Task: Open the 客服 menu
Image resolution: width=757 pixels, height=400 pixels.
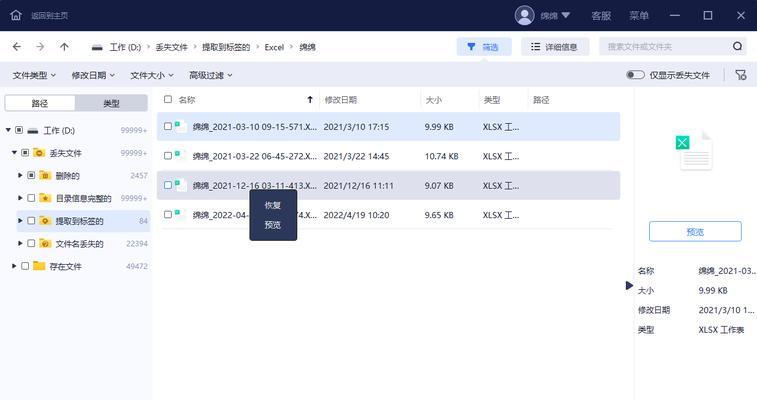Action: click(x=602, y=15)
